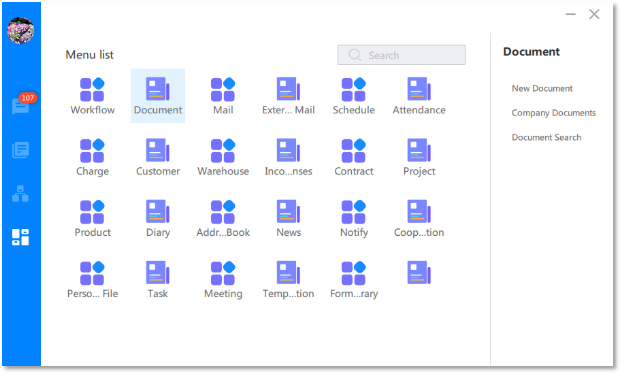621x374 pixels.
Task: Click the Addr...Book icon
Action: point(223,212)
